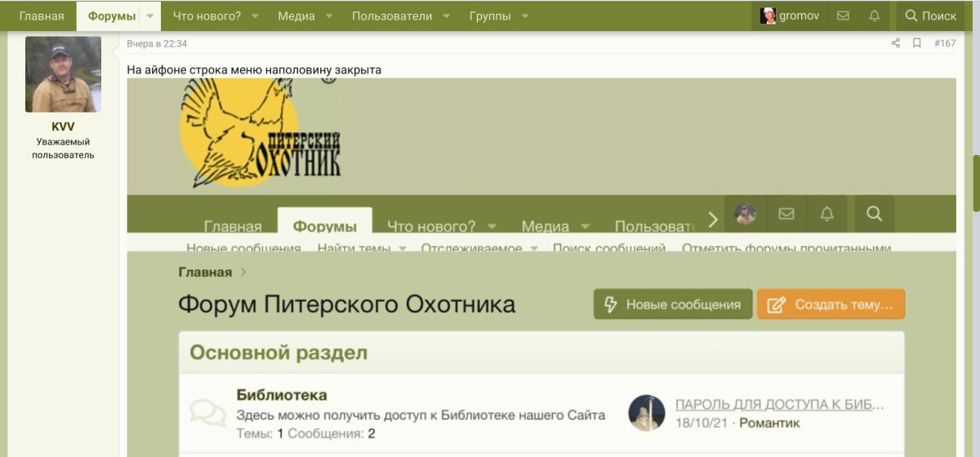This screenshot has height=457, width=980.
Task: Expand the Пользователи dropdown arrow
Action: [446, 16]
